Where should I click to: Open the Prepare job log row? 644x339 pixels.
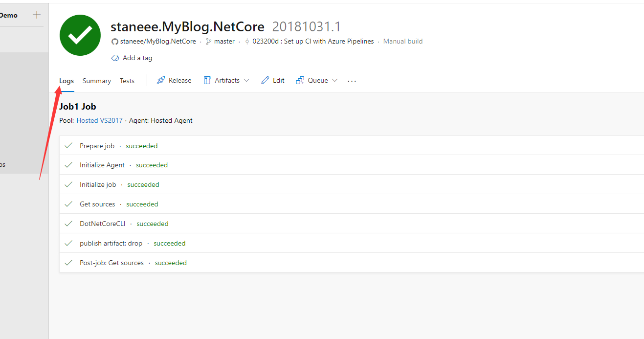[352, 146]
